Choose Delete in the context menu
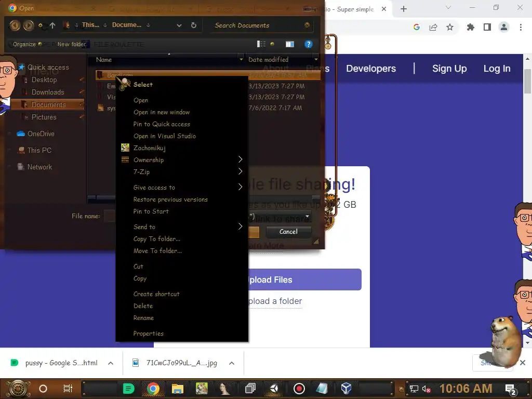The height and width of the screenshot is (399, 532). point(143,305)
